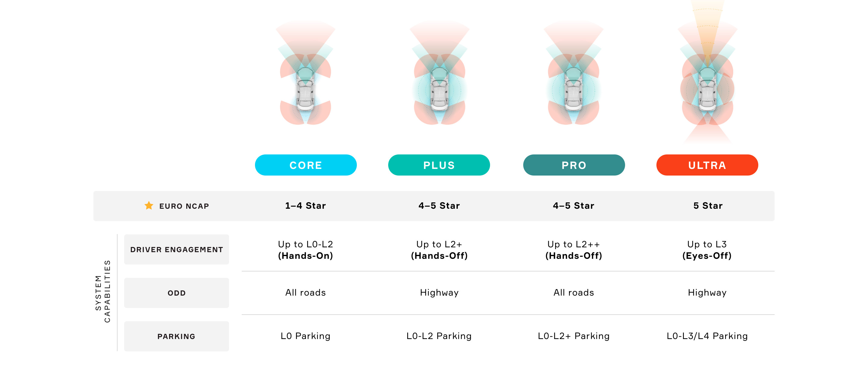
Task: Select the Driver Engagement row label
Action: click(x=177, y=249)
